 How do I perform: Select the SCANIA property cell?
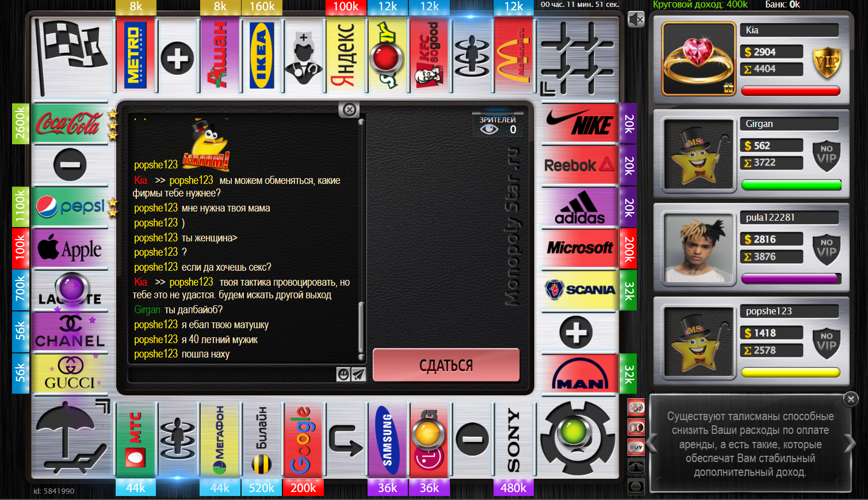580,290
